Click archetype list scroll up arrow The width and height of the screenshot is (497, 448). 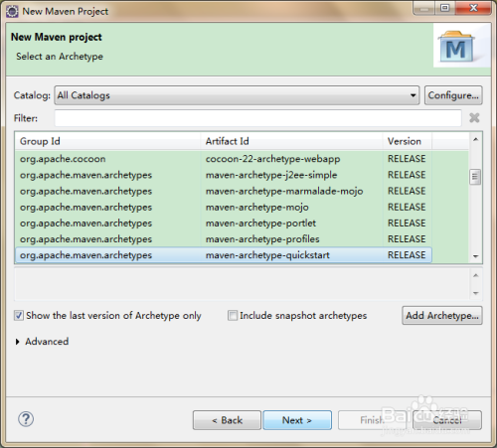tap(475, 140)
